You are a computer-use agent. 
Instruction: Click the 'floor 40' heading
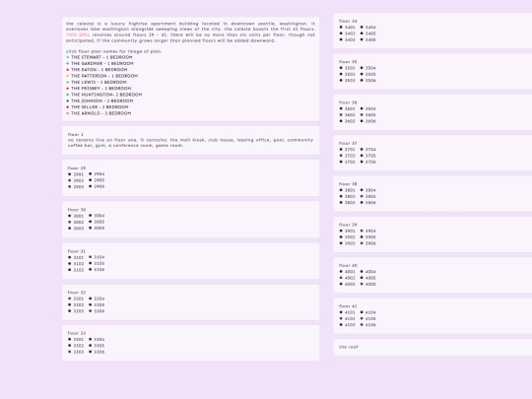tap(348, 266)
